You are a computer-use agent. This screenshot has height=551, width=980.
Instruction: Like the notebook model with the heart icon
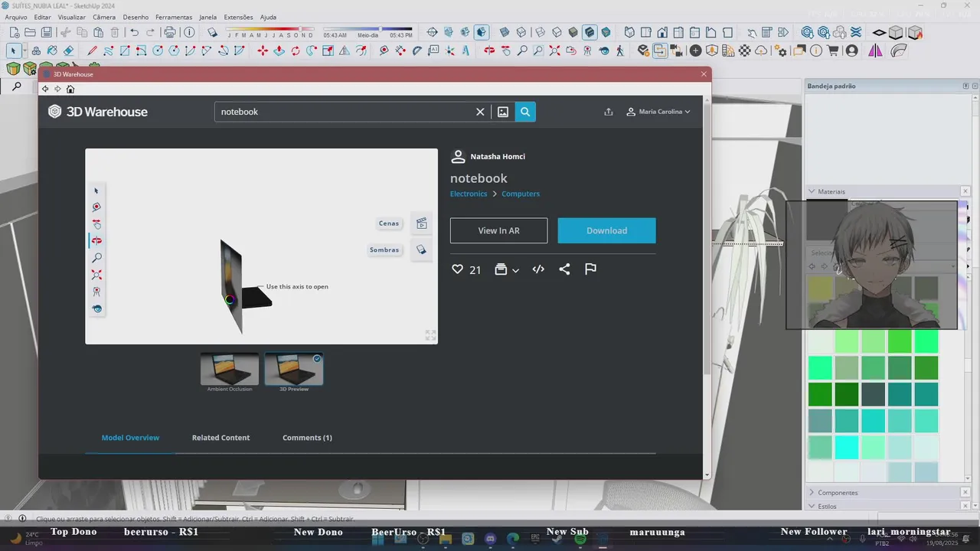[x=457, y=269]
